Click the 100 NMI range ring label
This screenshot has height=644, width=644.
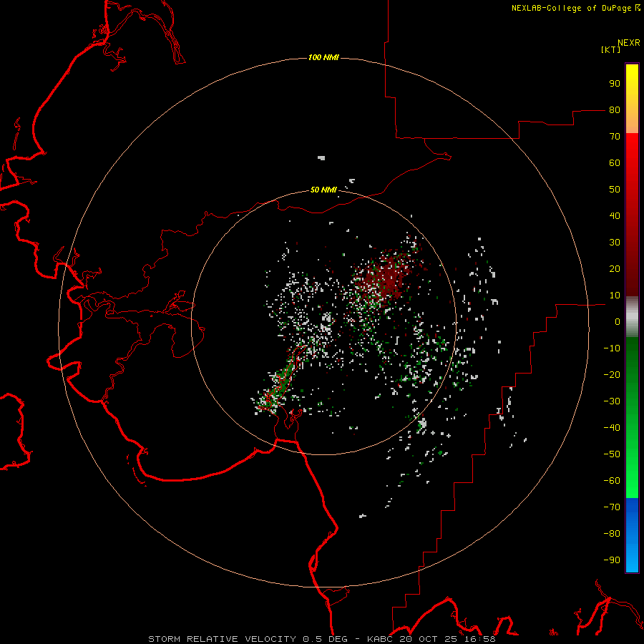click(x=323, y=57)
